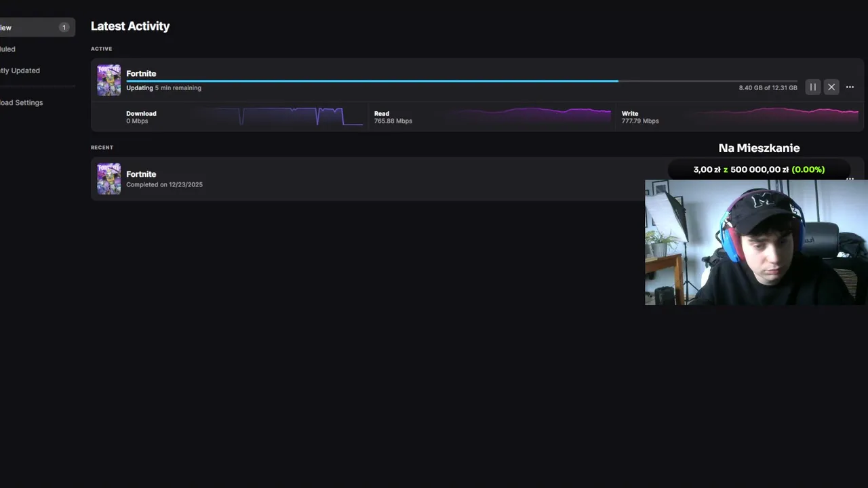Image resolution: width=868 pixels, height=488 pixels.
Task: Click the '0 Mbps' download value
Action: click(137, 121)
